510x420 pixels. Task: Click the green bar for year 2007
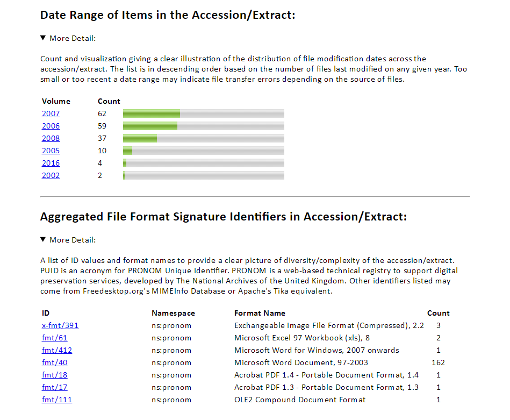pyautogui.click(x=151, y=113)
